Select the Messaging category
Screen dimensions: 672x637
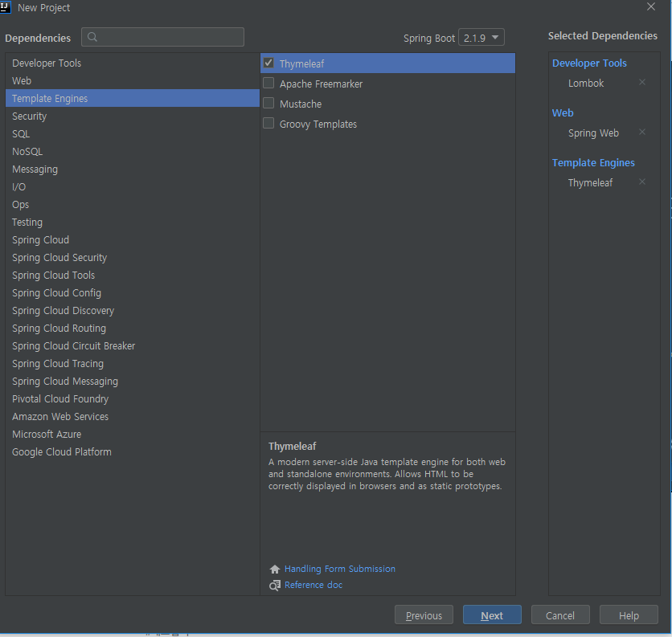coord(133,169)
